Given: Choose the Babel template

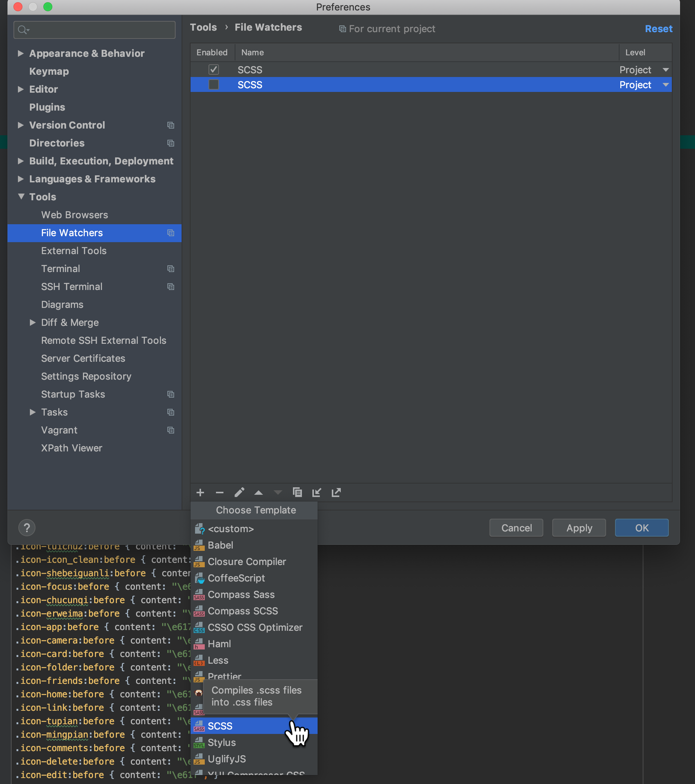Looking at the screenshot, I should click(254, 545).
